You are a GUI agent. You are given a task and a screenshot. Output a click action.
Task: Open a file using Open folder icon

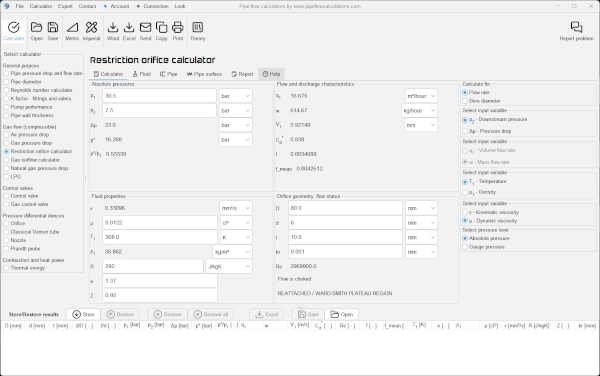36,27
